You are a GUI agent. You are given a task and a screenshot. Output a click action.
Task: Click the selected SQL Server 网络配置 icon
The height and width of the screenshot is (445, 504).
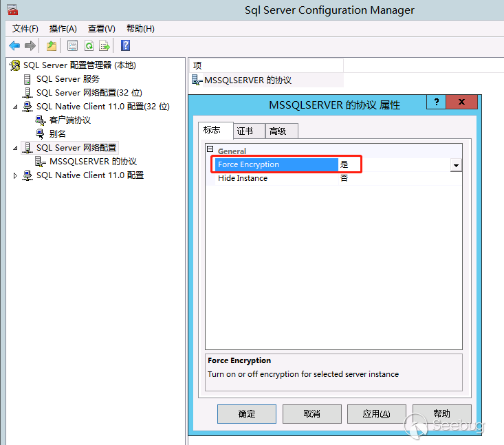tap(28, 148)
